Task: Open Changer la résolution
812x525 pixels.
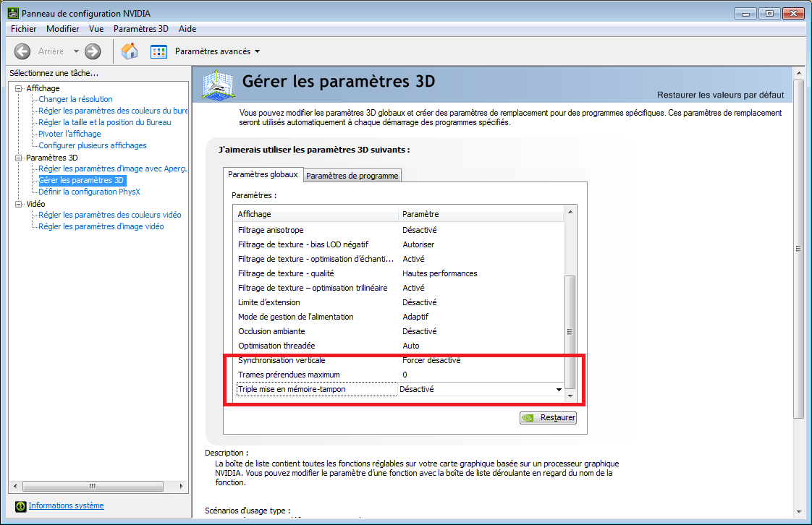Action: tap(75, 99)
